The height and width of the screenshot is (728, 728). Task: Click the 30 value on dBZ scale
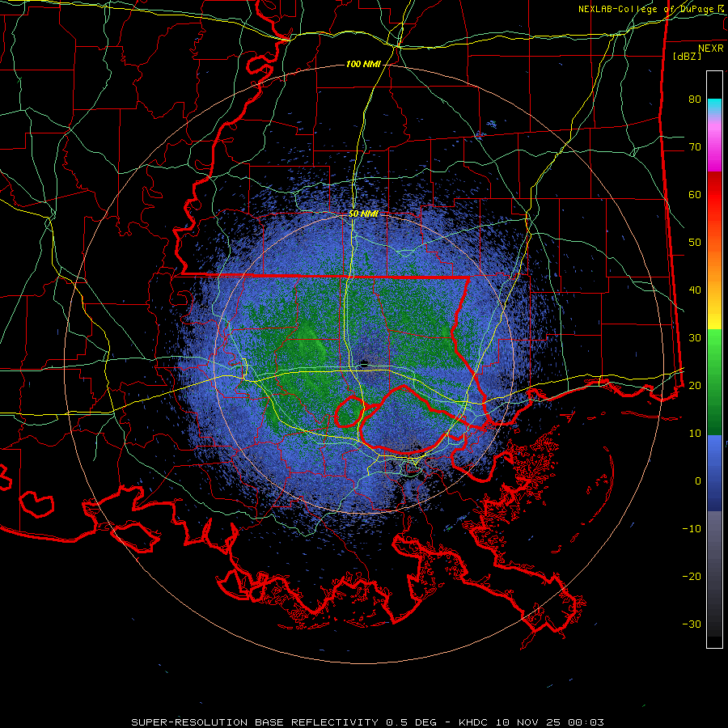tap(695, 337)
